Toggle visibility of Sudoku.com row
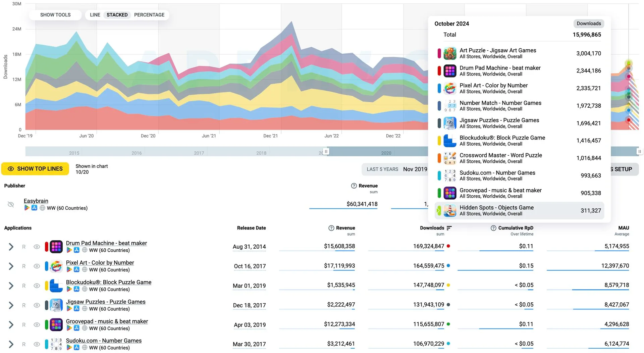Viewport: 644px width, 353px height. (x=37, y=344)
